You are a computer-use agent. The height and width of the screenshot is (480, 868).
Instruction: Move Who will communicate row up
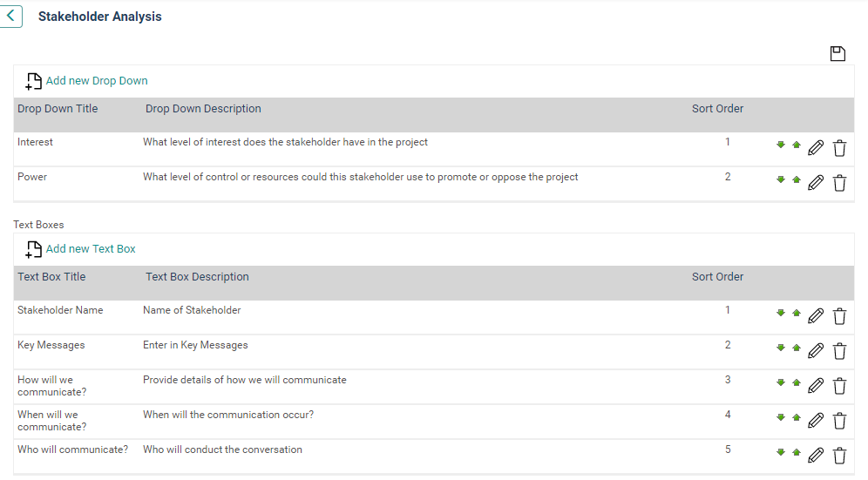pos(797,453)
